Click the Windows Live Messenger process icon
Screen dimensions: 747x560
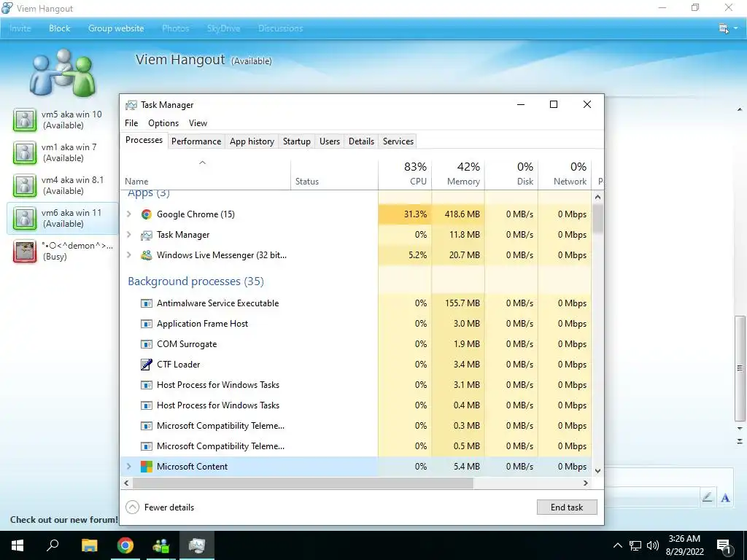146,255
